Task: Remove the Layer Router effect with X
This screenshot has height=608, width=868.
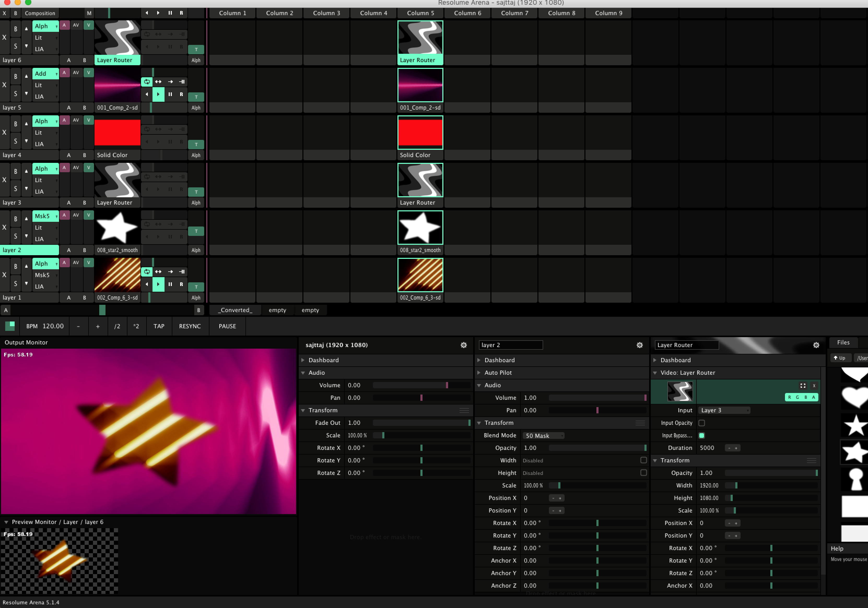Action: tap(814, 386)
